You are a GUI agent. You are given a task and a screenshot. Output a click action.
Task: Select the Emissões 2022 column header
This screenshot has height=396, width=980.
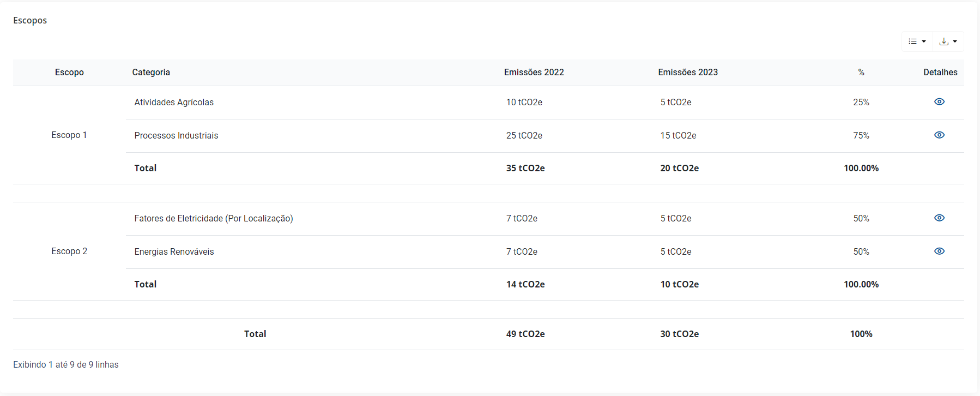pos(534,73)
